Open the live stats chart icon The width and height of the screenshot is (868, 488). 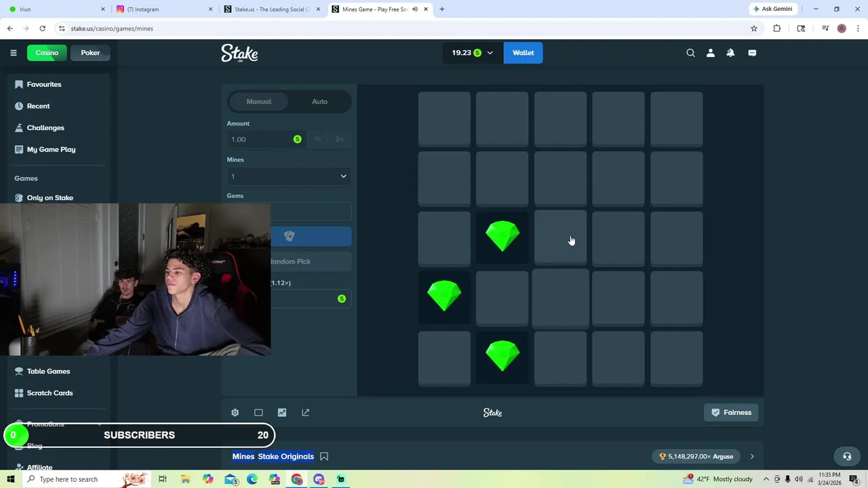point(282,412)
